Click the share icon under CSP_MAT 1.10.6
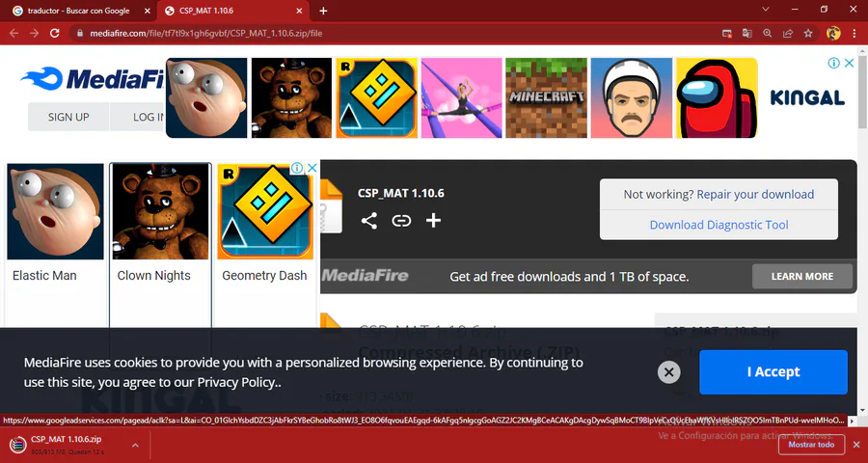 369,221
